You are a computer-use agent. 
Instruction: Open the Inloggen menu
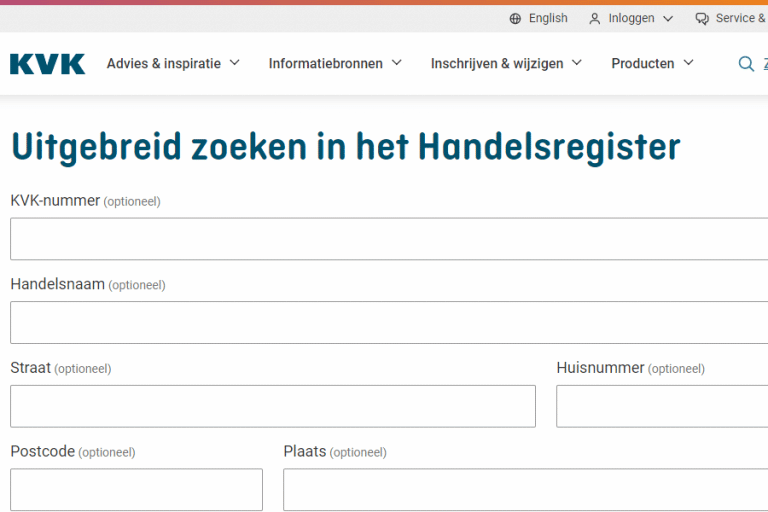[x=631, y=18]
